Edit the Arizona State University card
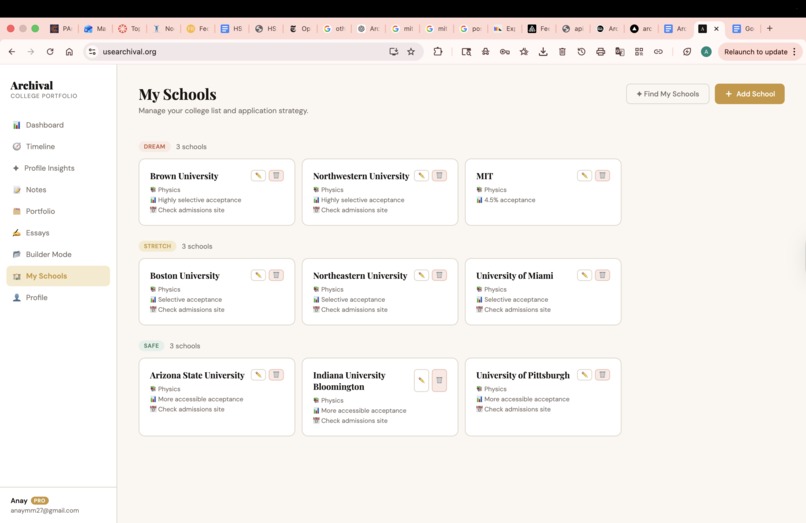 tap(258, 375)
